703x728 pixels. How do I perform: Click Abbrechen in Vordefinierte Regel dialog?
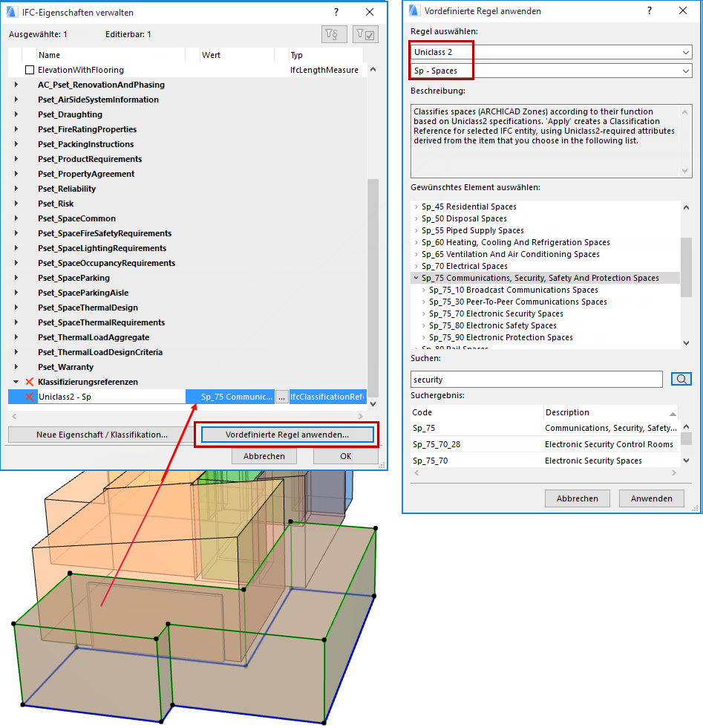pos(578,498)
